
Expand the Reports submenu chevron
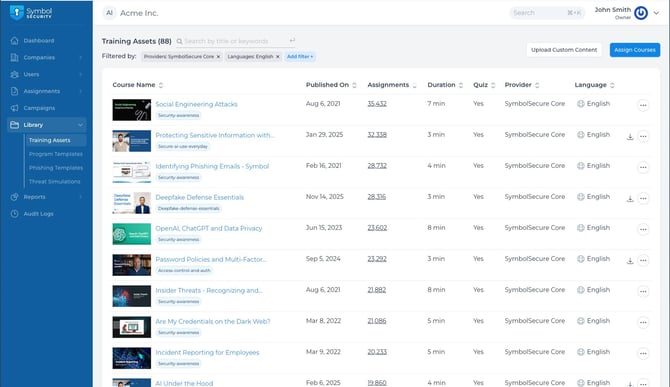[x=80, y=197]
